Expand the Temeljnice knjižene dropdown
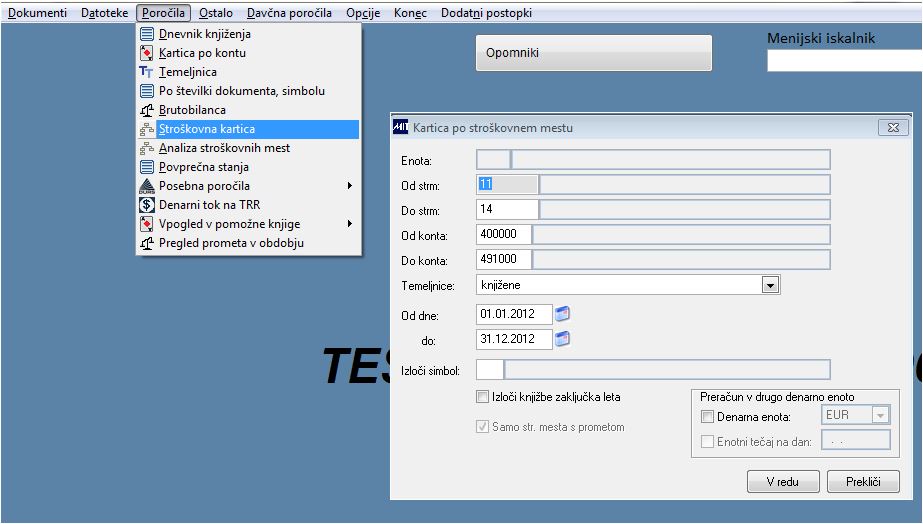The width and height of the screenshot is (923, 524). coord(771,286)
